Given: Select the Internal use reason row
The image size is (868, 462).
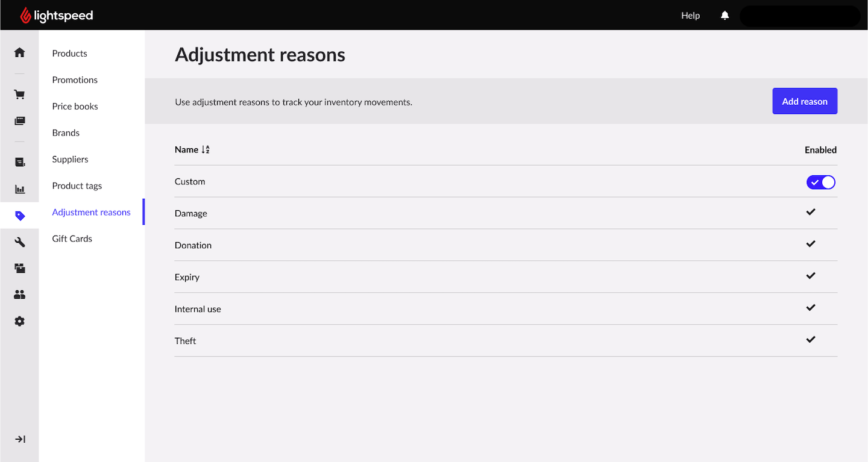Looking at the screenshot, I should click(198, 309).
